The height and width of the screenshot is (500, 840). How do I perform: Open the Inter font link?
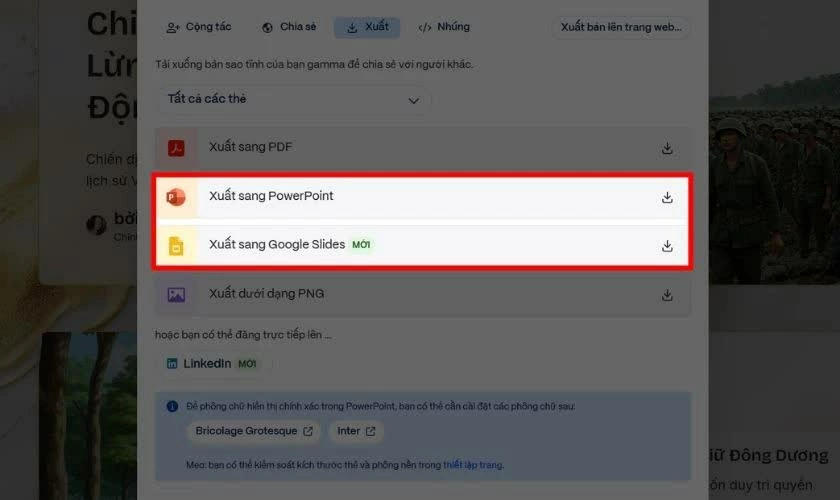click(356, 431)
